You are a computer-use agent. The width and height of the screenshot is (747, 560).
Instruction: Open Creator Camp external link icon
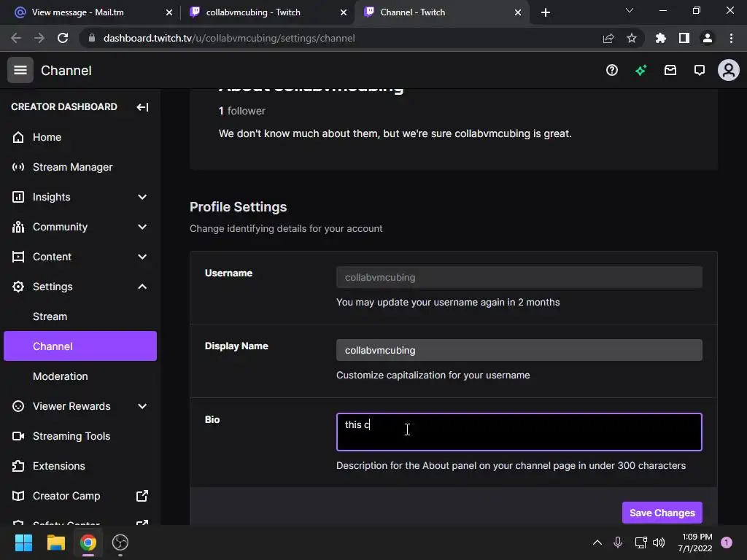[x=142, y=496]
